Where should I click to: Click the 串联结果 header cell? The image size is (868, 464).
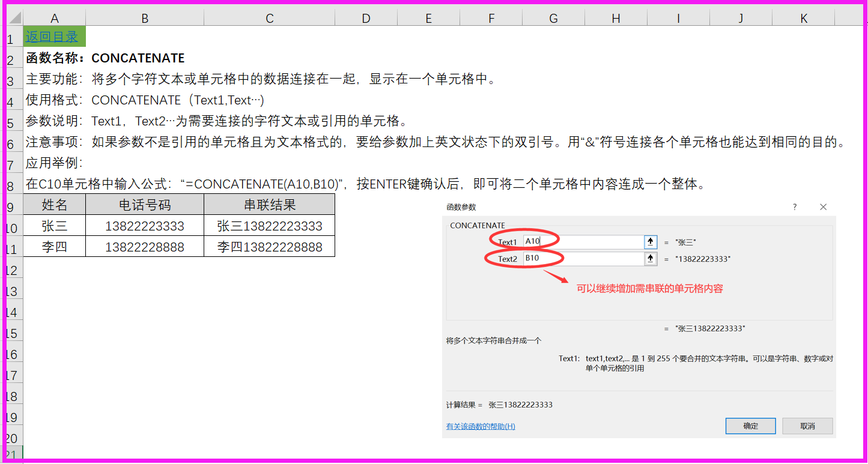click(269, 204)
